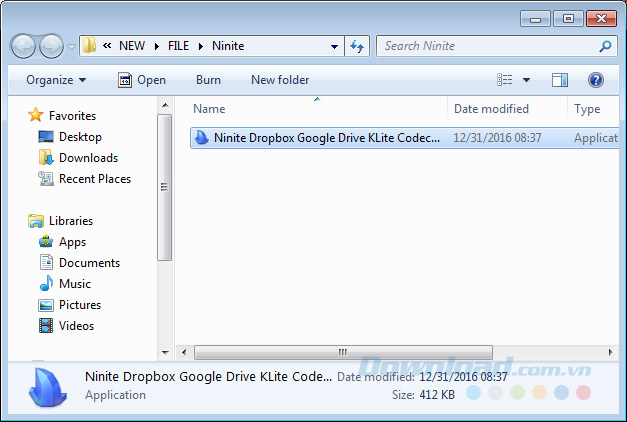Open the address bar history dropdown
Image resolution: width=627 pixels, height=422 pixels.
click(334, 47)
